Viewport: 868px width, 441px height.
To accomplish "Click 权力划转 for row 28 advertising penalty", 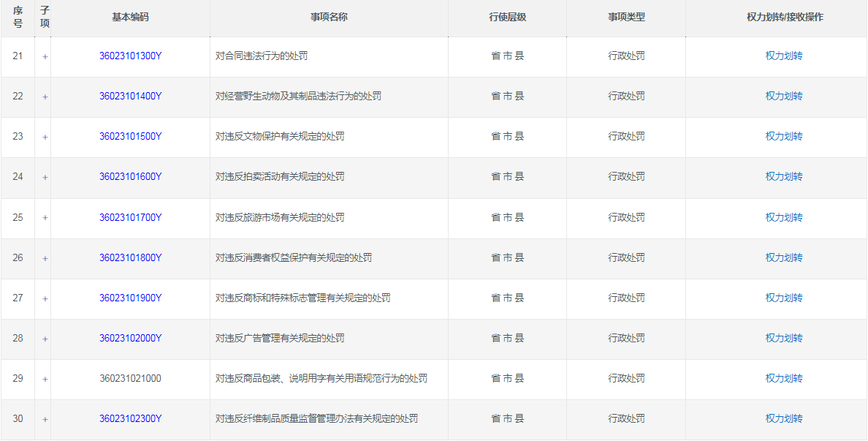I will pos(783,338).
